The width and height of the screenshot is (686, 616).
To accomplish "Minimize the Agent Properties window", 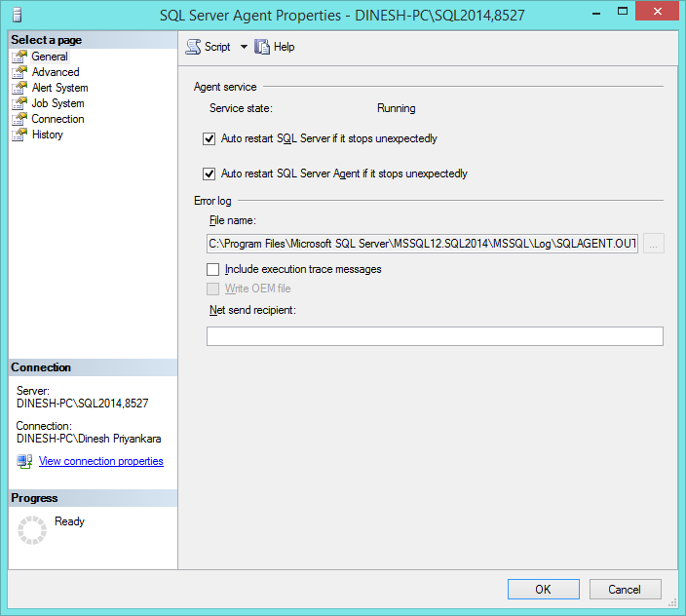I will (x=596, y=13).
